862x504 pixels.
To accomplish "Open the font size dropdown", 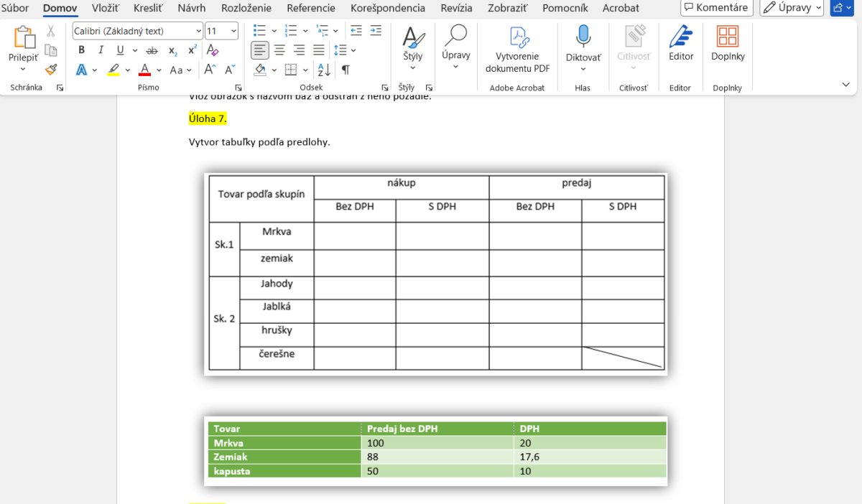I will [233, 31].
